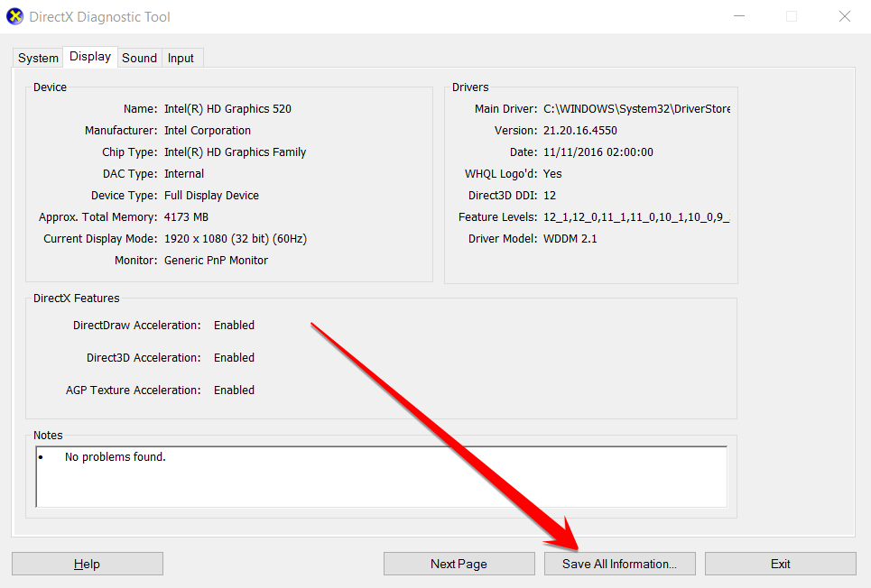Close the DirectX Diagnostic Tool window
The height and width of the screenshot is (588, 871).
(x=844, y=16)
